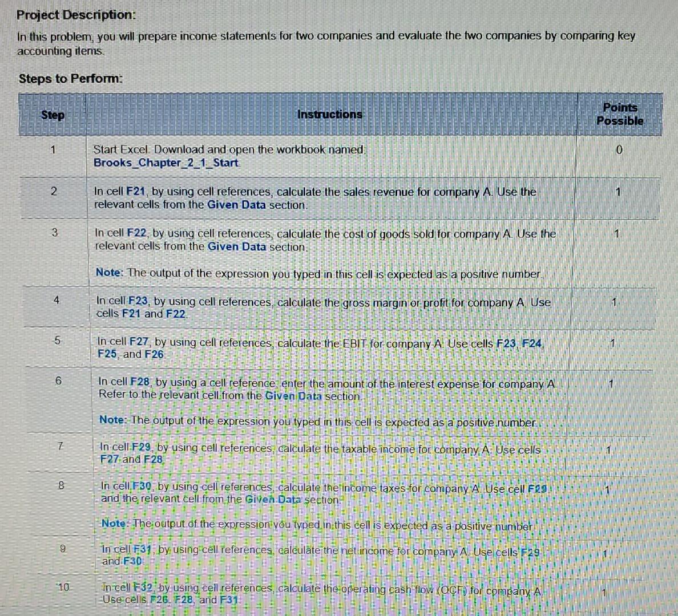Click step number 3 in the Step column
This screenshot has width=678, height=616.
[54, 233]
